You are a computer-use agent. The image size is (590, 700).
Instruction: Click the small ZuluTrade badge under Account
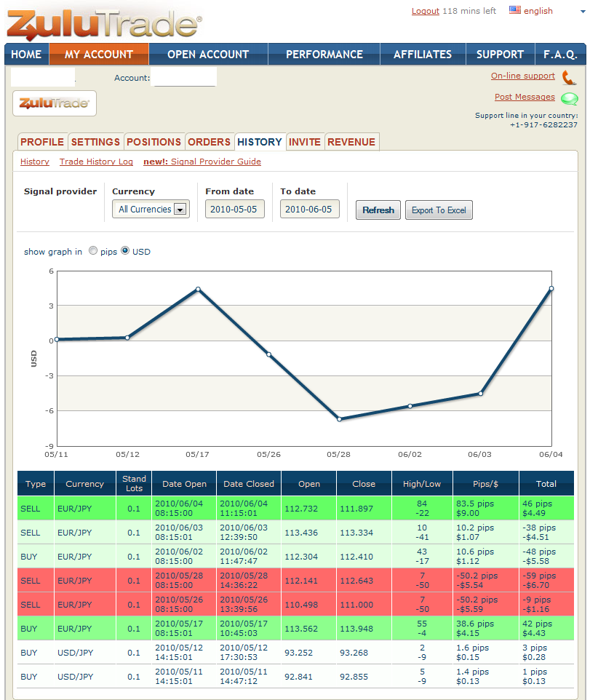pos(55,103)
